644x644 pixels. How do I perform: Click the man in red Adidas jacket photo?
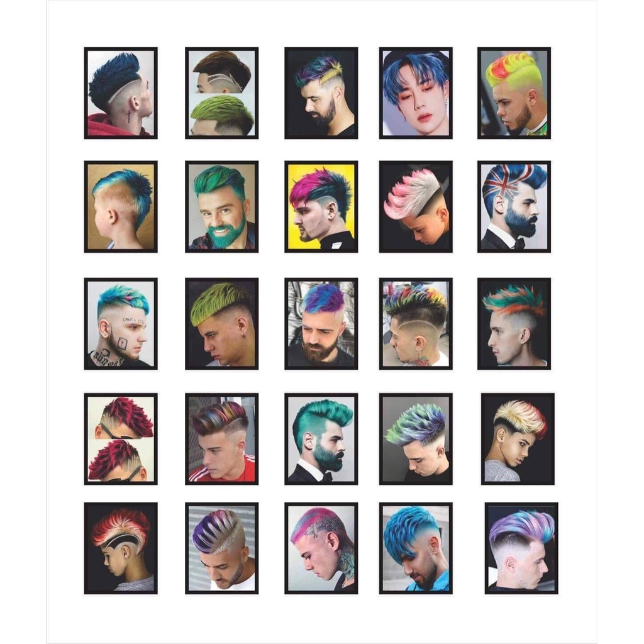[x=222, y=439]
